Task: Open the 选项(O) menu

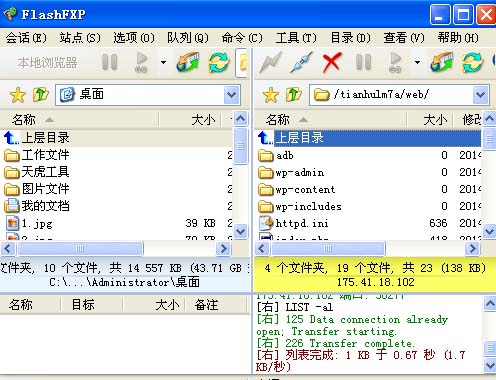Action: tap(134, 38)
